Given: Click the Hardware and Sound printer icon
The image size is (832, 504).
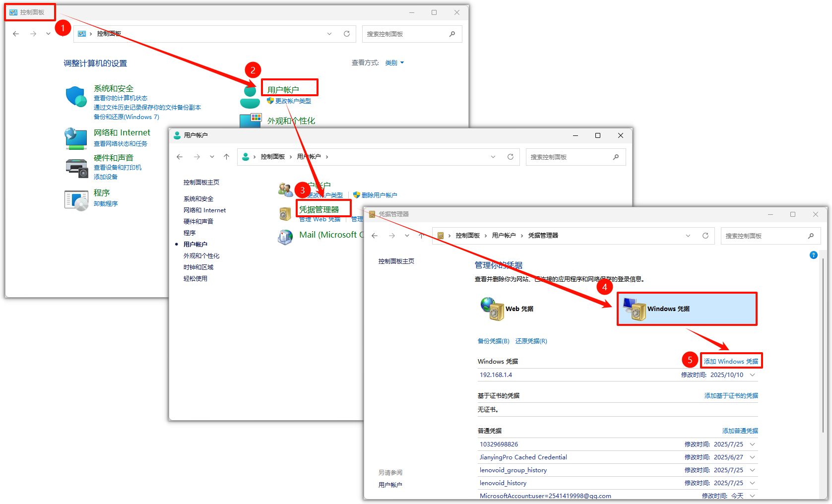Looking at the screenshot, I should click(x=76, y=168).
